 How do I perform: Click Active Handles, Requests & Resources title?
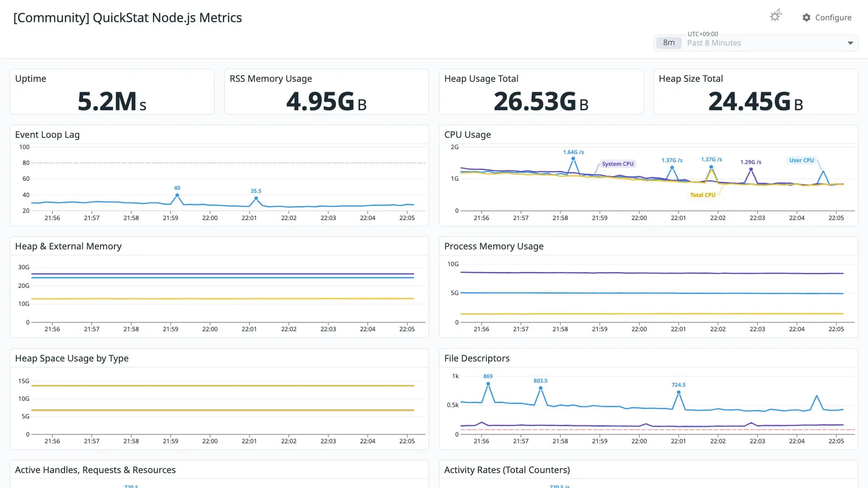[95, 470]
